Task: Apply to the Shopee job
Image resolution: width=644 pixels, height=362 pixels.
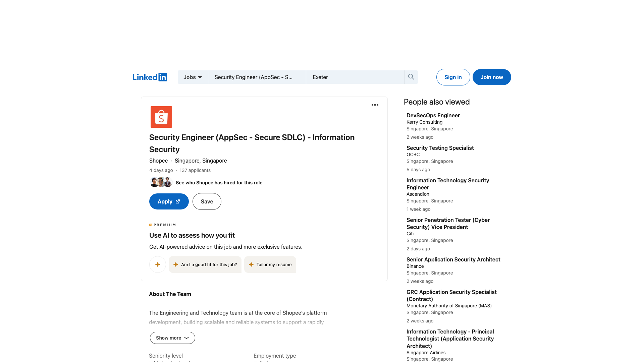Action: [x=169, y=201]
